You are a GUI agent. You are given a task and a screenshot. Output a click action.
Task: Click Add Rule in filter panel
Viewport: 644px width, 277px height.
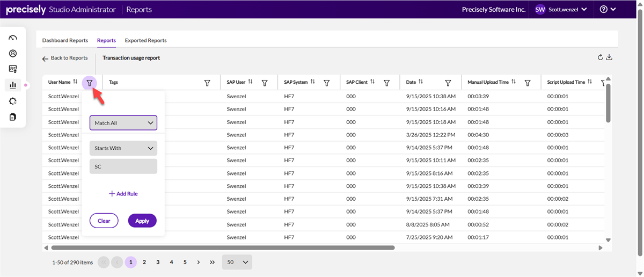click(x=123, y=193)
